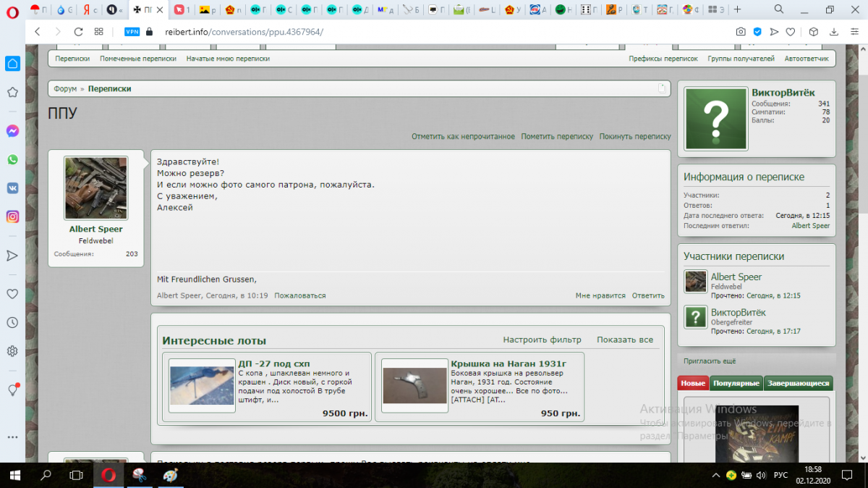Reload the current page
This screenshot has width=868, height=488.
click(x=78, y=32)
